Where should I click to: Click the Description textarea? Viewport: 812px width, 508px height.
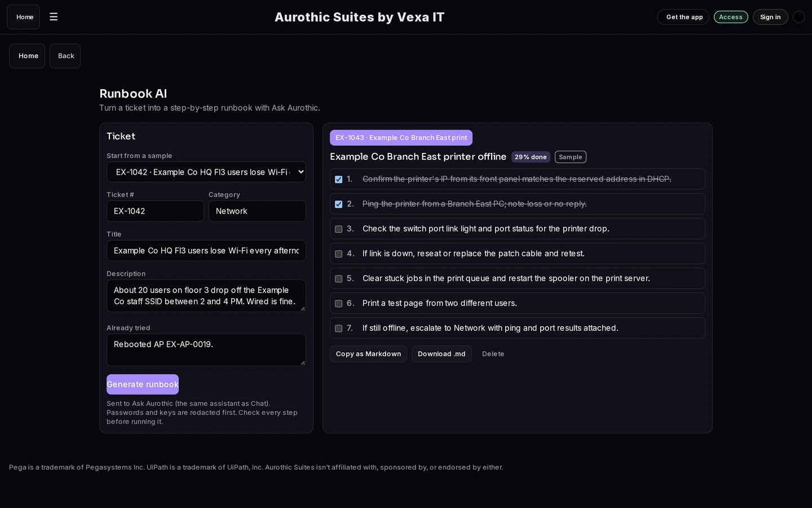click(x=206, y=296)
